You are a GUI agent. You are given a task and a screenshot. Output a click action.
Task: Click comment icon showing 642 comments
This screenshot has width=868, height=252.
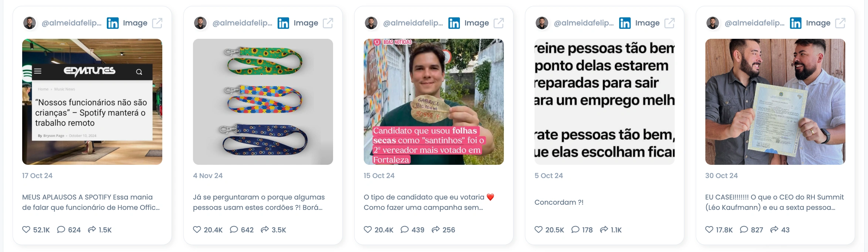click(x=234, y=229)
